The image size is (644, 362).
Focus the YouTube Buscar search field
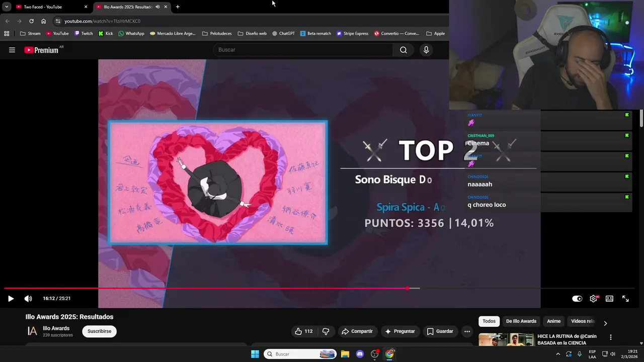point(303,50)
